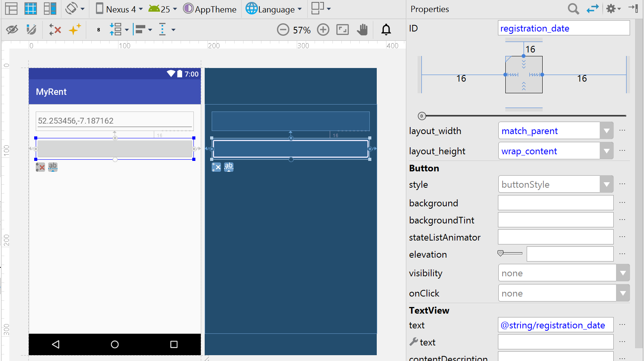
Task: Switch to Blueprint view mode
Action: [x=31, y=9]
